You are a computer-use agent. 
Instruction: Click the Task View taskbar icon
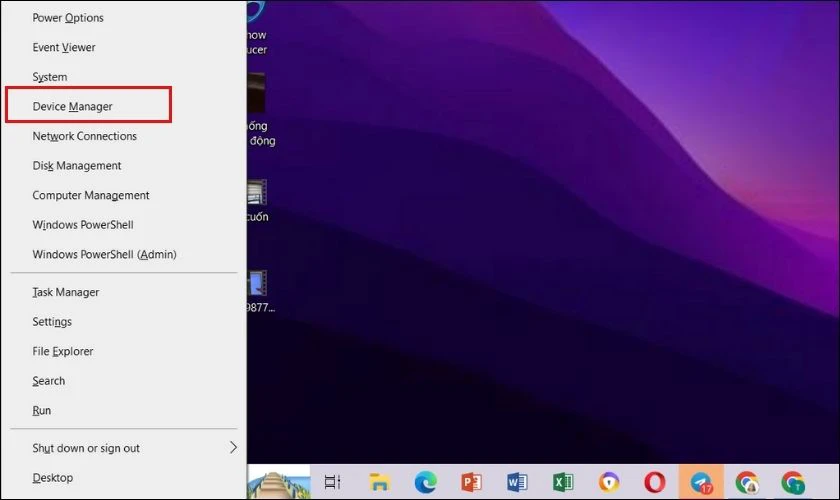point(332,482)
